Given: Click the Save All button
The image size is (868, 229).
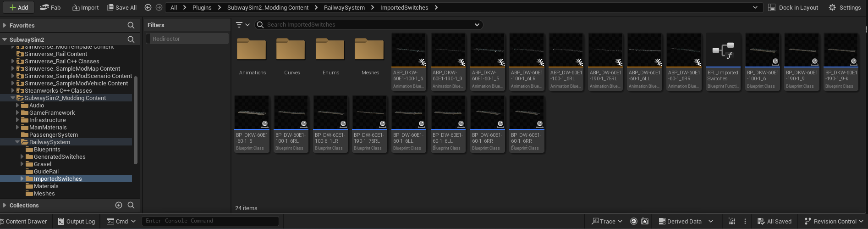Looking at the screenshot, I should click(x=122, y=7).
